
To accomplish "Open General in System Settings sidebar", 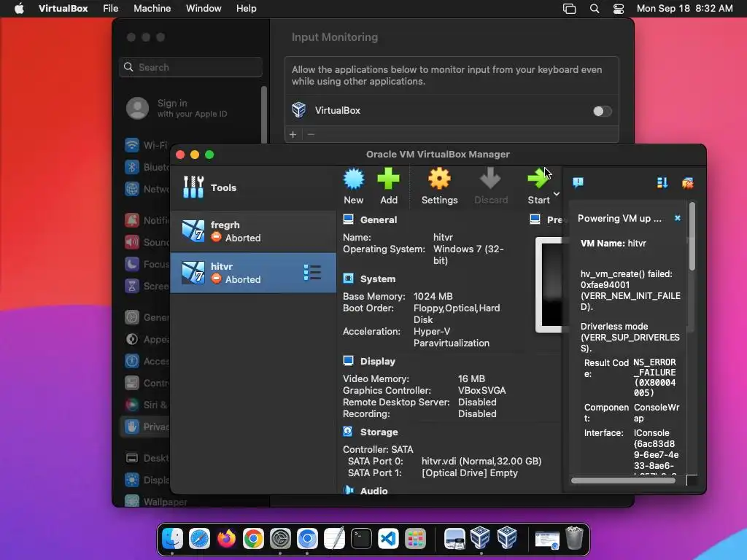I will click(x=147, y=318).
